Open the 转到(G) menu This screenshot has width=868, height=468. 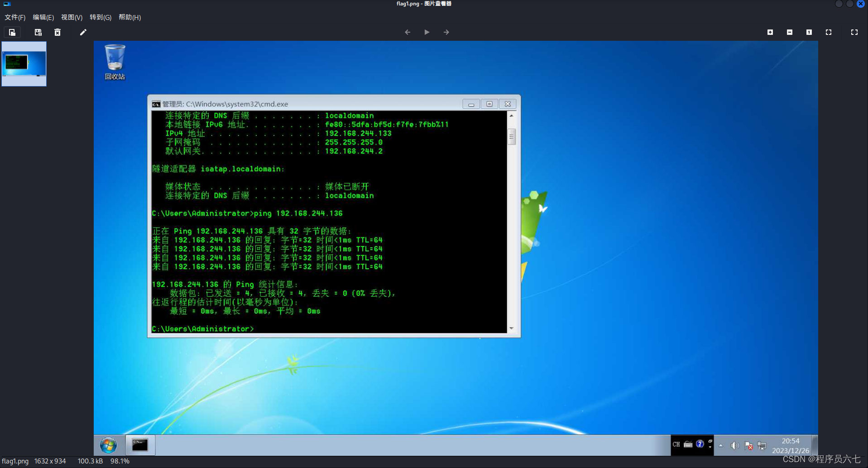tap(101, 17)
